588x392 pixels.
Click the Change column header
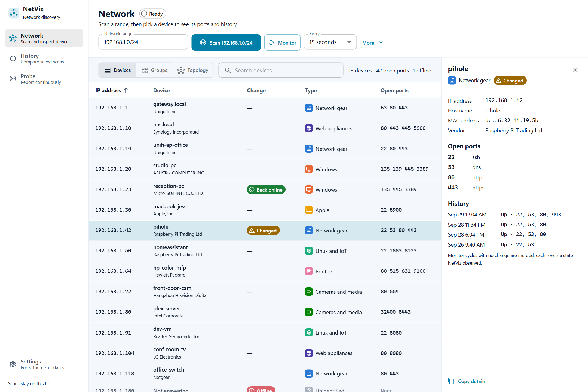256,90
